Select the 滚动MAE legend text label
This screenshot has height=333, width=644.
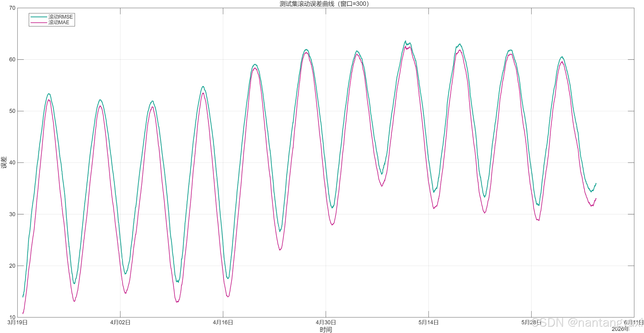[59, 23]
